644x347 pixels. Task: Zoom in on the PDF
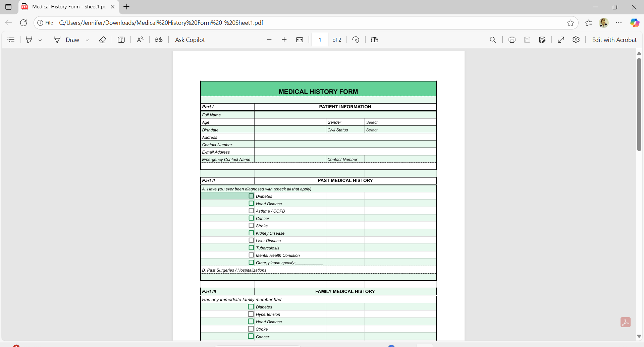(x=284, y=40)
